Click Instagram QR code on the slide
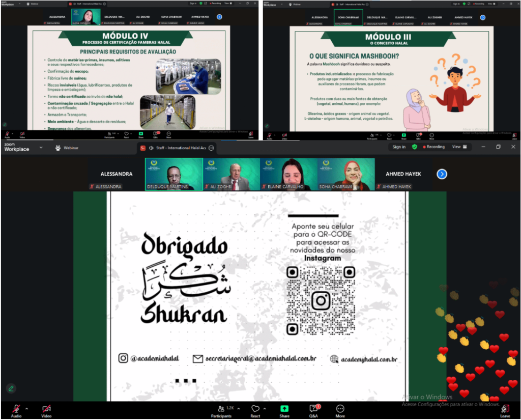Viewport: 521px width, 420px height. pyautogui.click(x=321, y=300)
